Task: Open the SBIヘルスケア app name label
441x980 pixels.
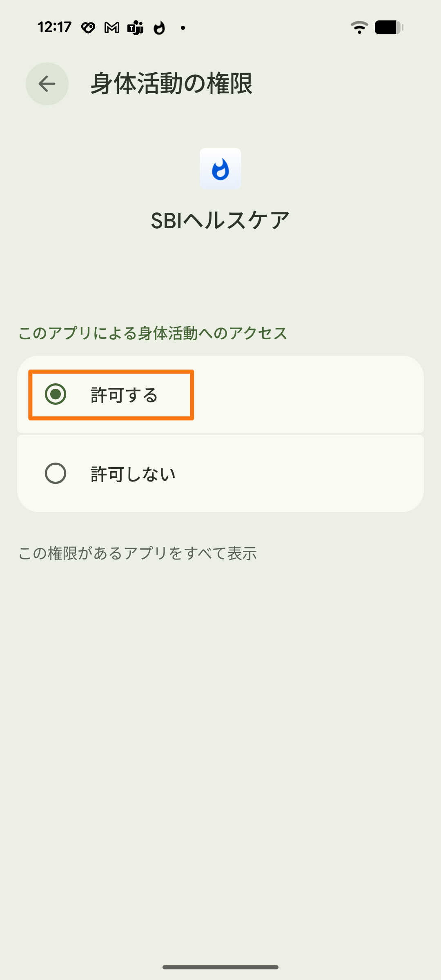Action: (220, 220)
